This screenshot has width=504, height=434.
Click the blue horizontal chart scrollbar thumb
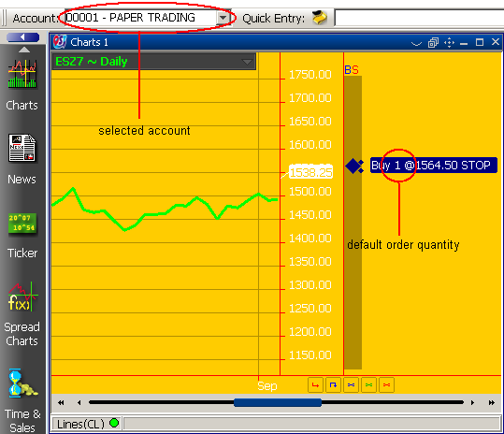pos(278,402)
